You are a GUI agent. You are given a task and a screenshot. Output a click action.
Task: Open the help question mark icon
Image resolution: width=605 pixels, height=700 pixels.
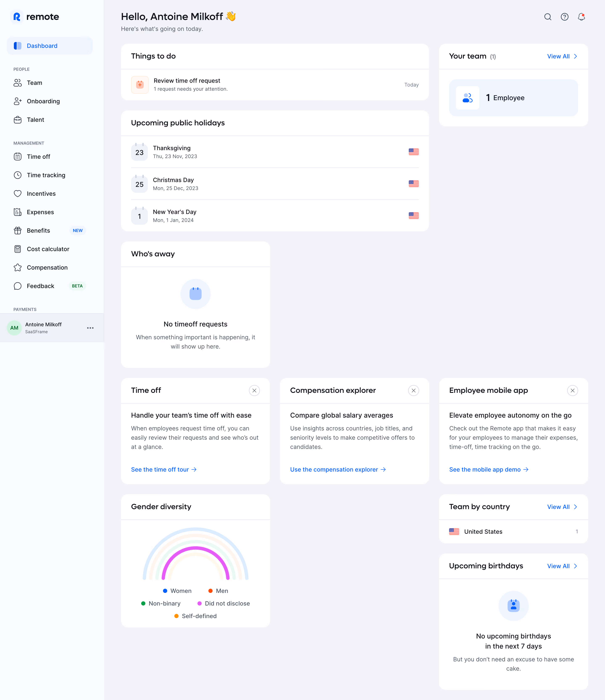click(564, 17)
